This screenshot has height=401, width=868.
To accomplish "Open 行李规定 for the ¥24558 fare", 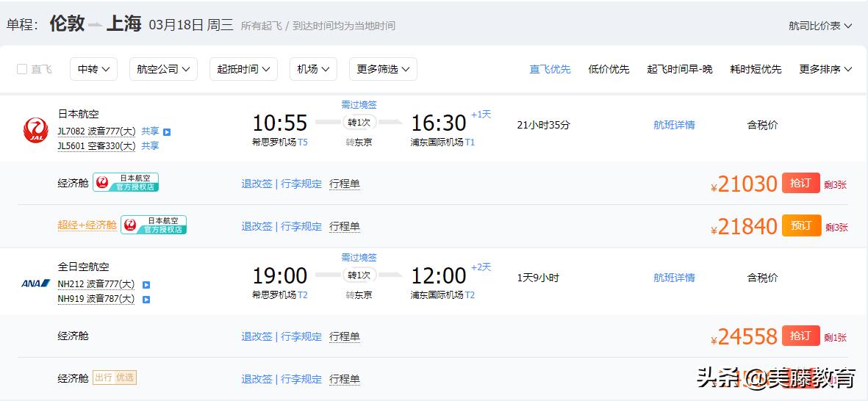I will point(301,336).
